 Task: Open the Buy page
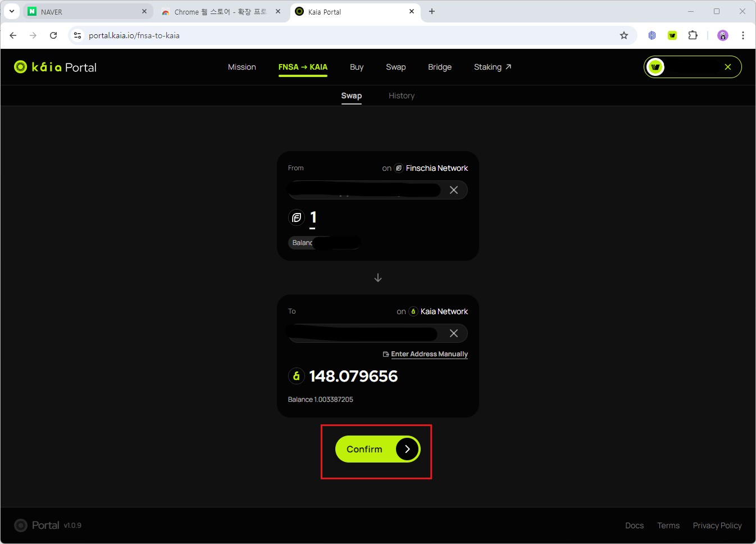click(x=357, y=67)
